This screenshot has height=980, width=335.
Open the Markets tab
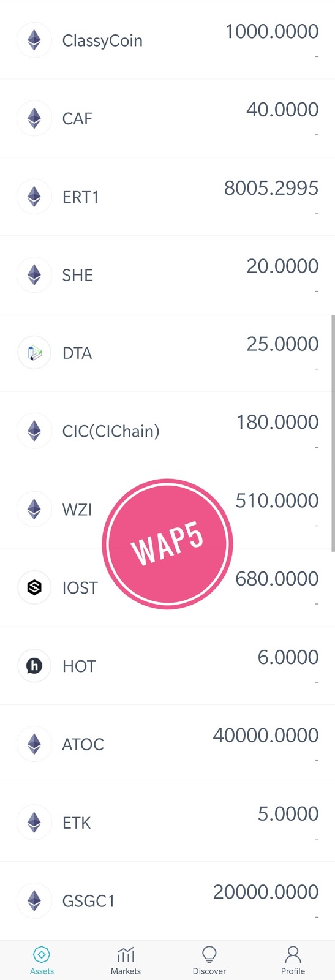(x=126, y=960)
